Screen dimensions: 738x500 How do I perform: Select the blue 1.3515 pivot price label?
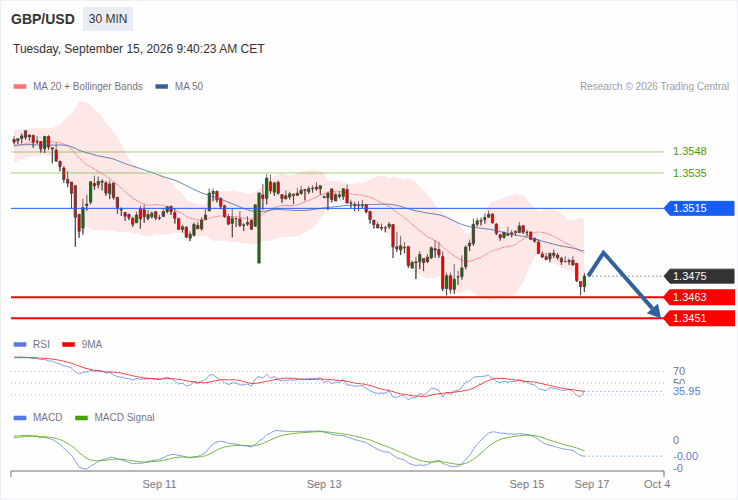699,208
